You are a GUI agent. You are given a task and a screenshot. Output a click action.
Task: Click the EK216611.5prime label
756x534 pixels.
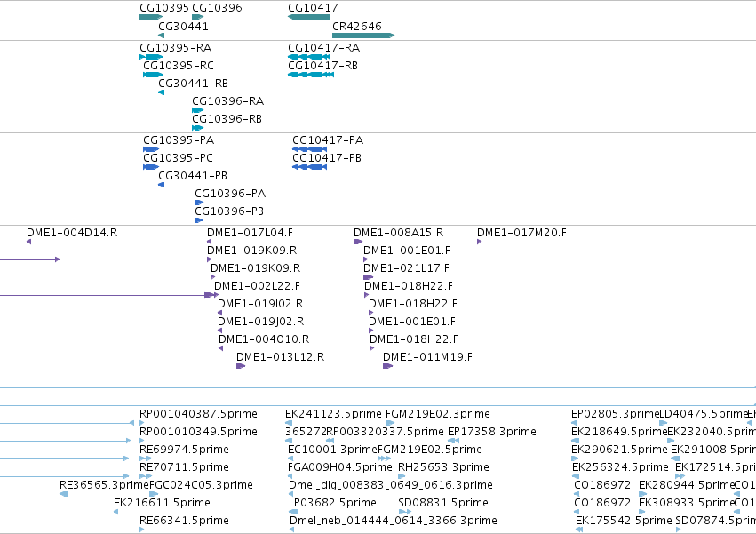(x=162, y=503)
